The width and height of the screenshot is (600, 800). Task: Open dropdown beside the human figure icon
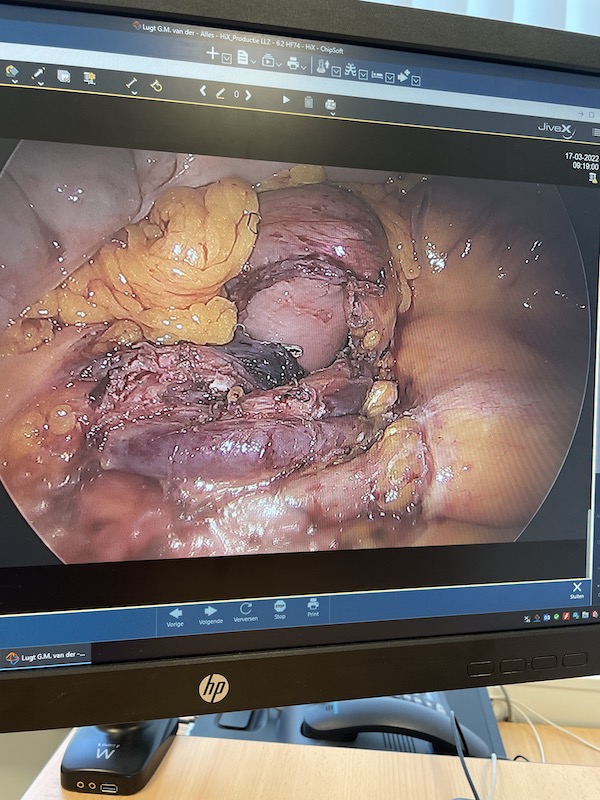point(363,75)
